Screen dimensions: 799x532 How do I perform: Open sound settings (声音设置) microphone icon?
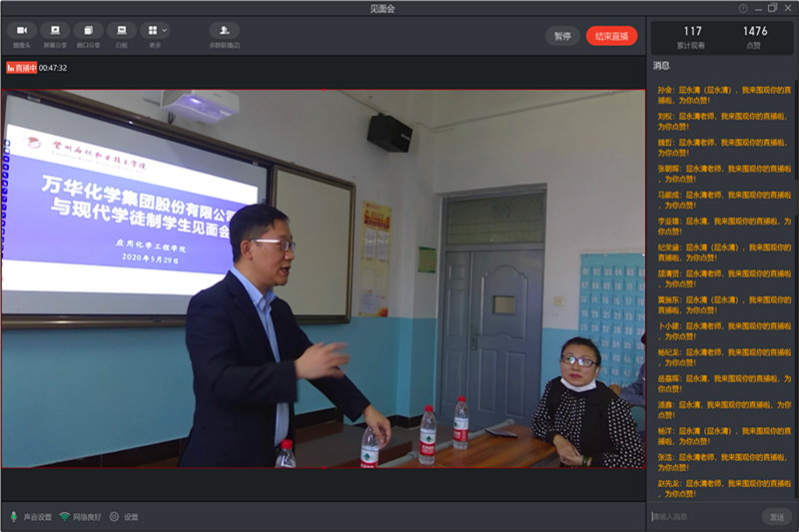click(x=14, y=517)
